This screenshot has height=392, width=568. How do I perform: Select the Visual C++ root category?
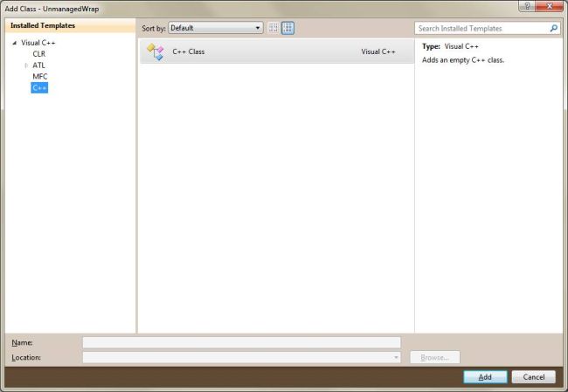(x=38, y=43)
